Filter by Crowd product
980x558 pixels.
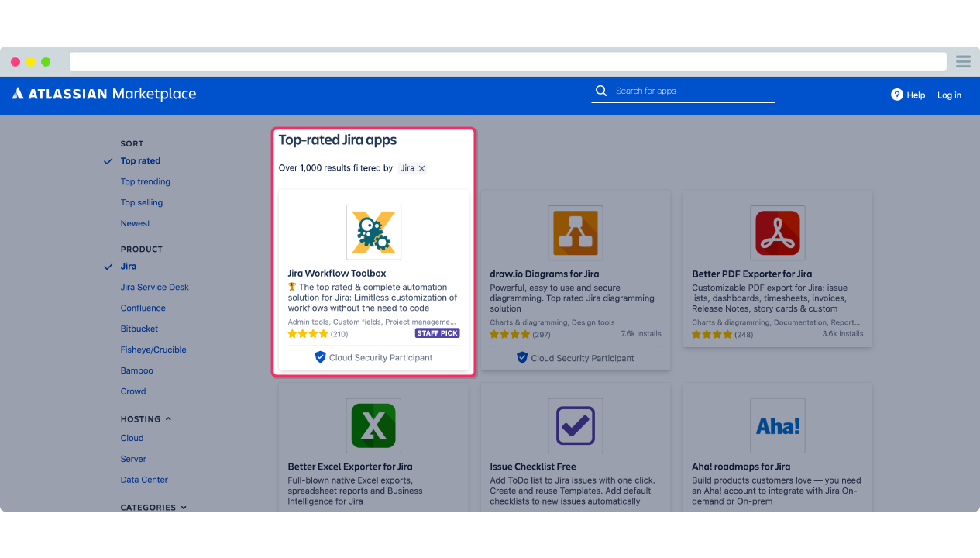(133, 392)
